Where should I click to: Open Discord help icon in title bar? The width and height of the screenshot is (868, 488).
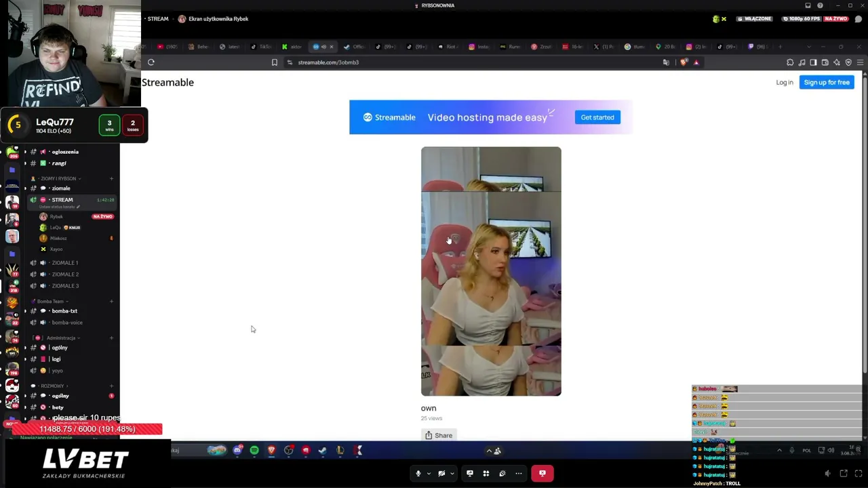coord(820,5)
